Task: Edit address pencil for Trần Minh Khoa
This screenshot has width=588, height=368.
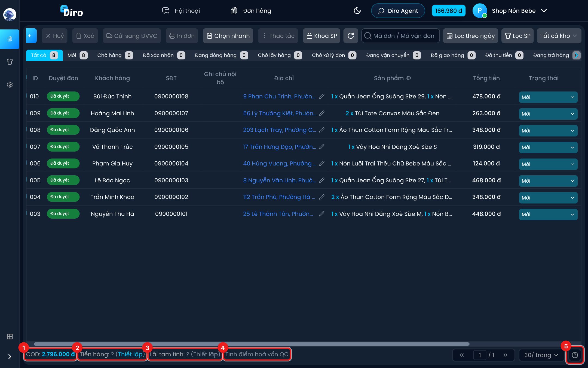Action: [x=322, y=197]
